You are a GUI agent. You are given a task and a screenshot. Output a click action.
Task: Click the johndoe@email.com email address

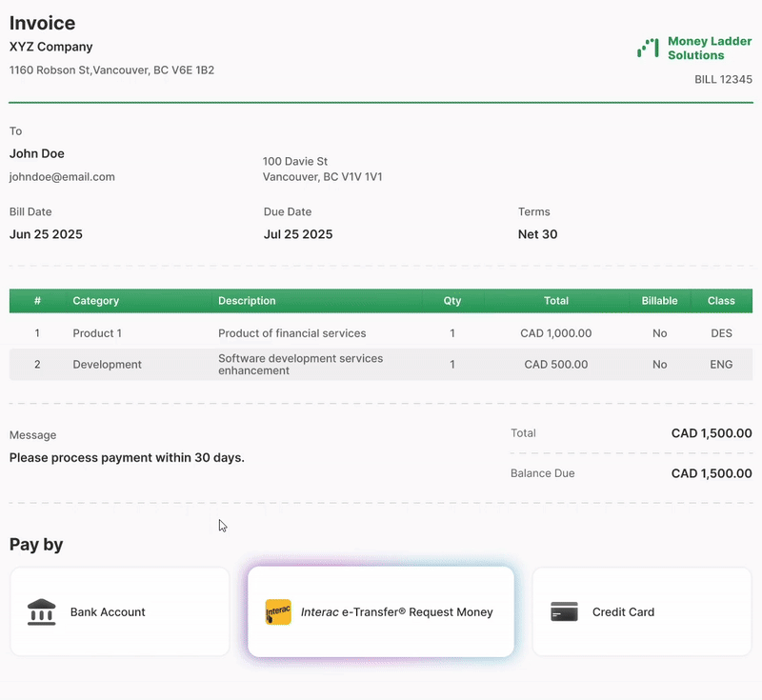tap(62, 177)
